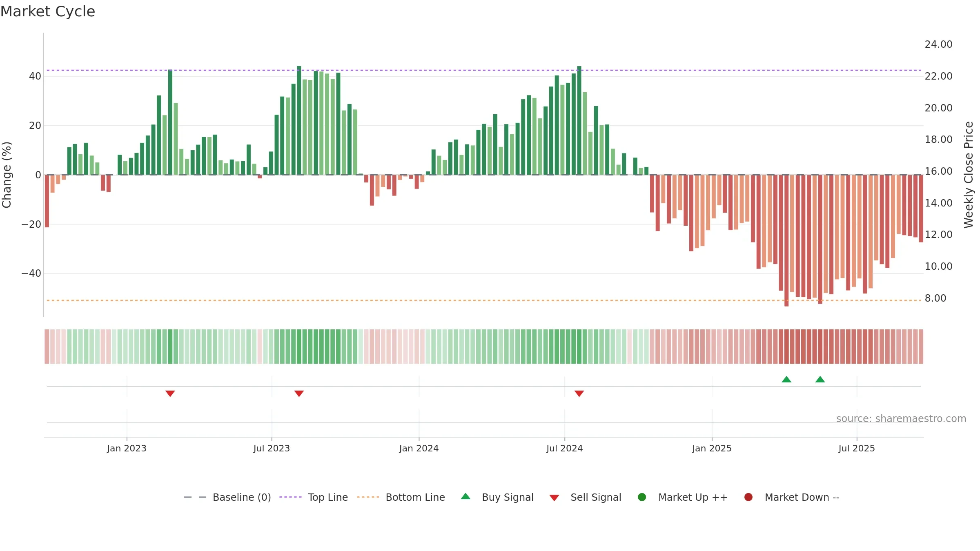
Task: Toggle the Bottom Line legend label
Action: pyautogui.click(x=415, y=497)
